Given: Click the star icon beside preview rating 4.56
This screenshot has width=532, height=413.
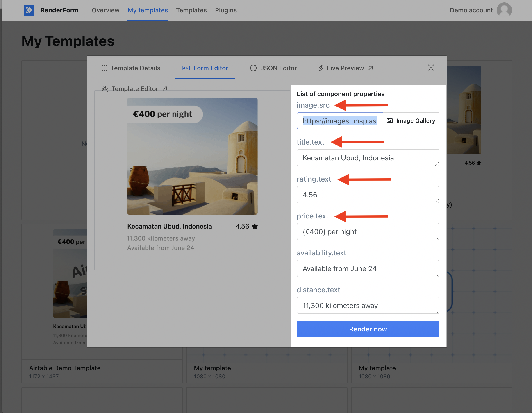Looking at the screenshot, I should 255,227.
